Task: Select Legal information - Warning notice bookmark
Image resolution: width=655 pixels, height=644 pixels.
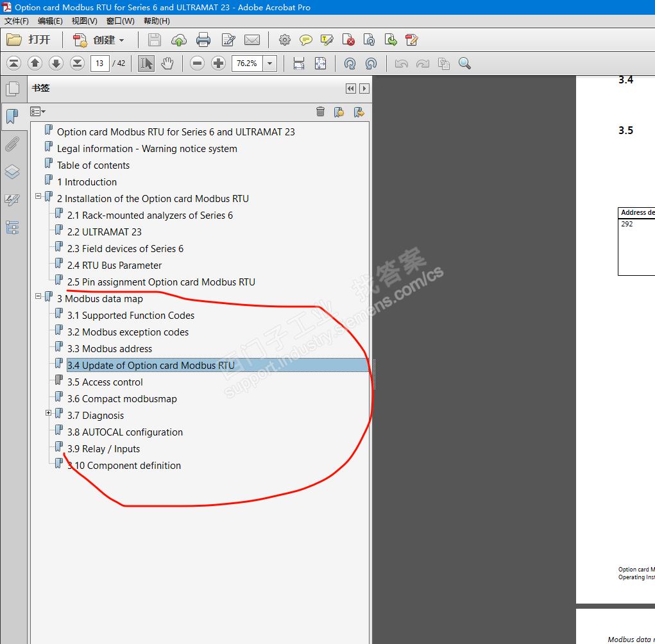Action: pos(147,149)
